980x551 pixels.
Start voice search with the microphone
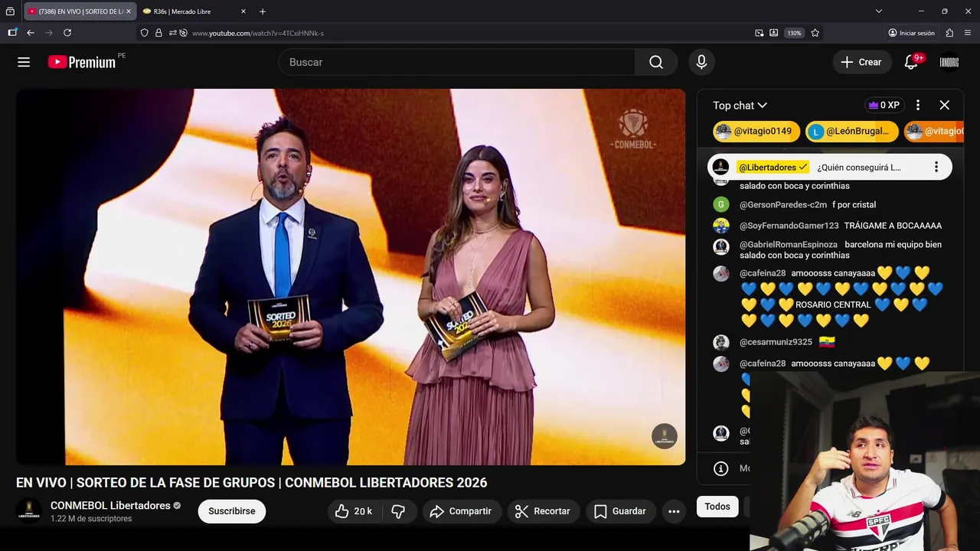pos(701,62)
